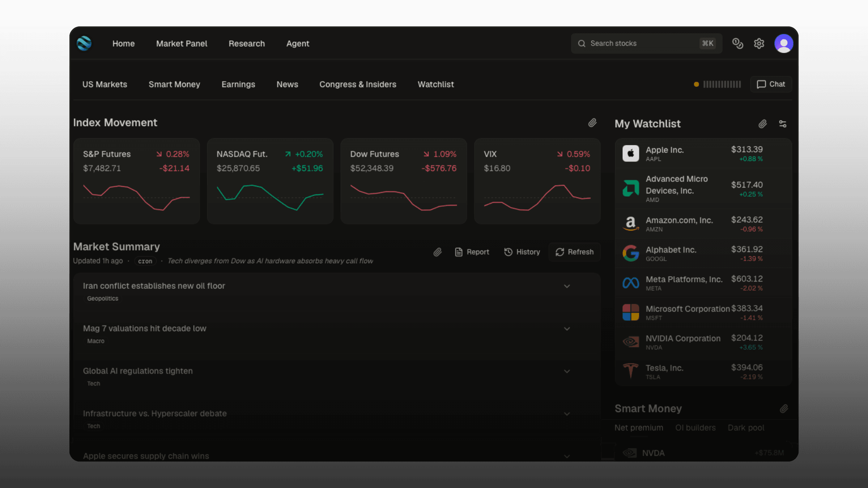
Task: Open the settings gear icon
Action: [759, 43]
